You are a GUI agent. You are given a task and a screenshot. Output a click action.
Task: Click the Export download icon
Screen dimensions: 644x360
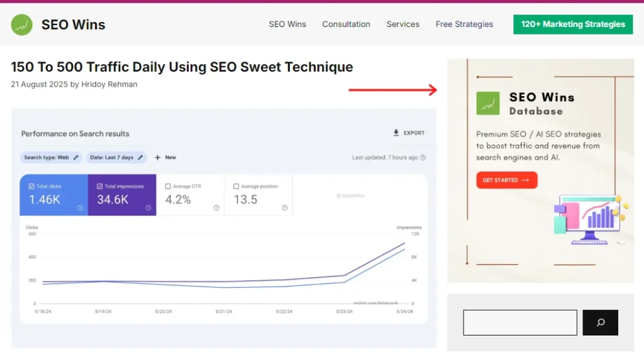(x=396, y=133)
